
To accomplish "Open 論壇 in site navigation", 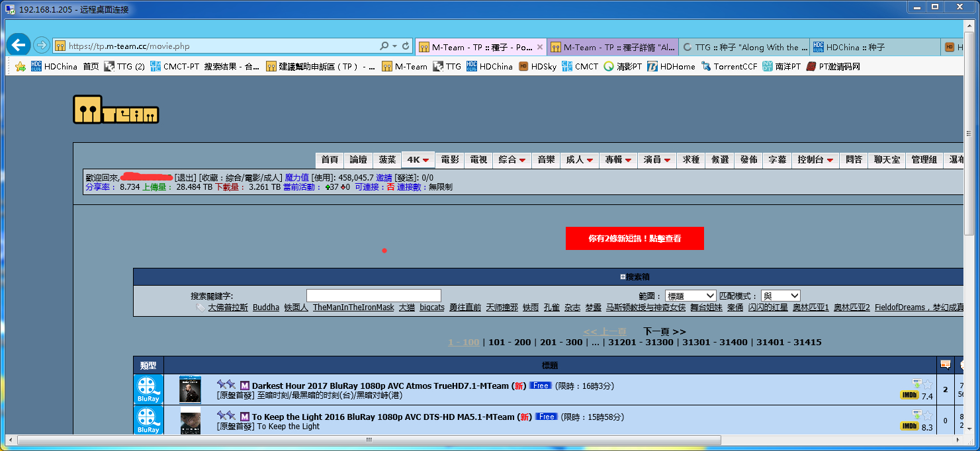I will click(358, 159).
